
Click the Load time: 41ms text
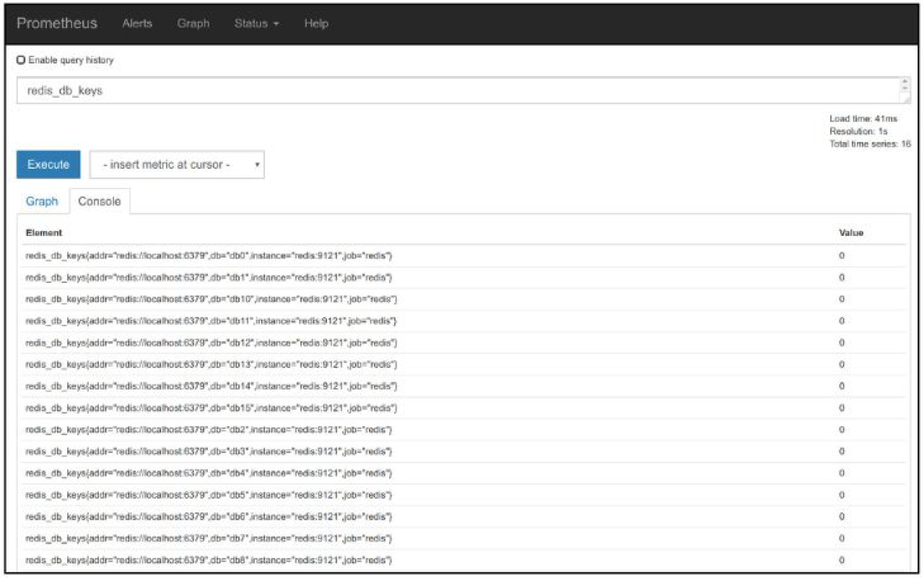coord(863,118)
